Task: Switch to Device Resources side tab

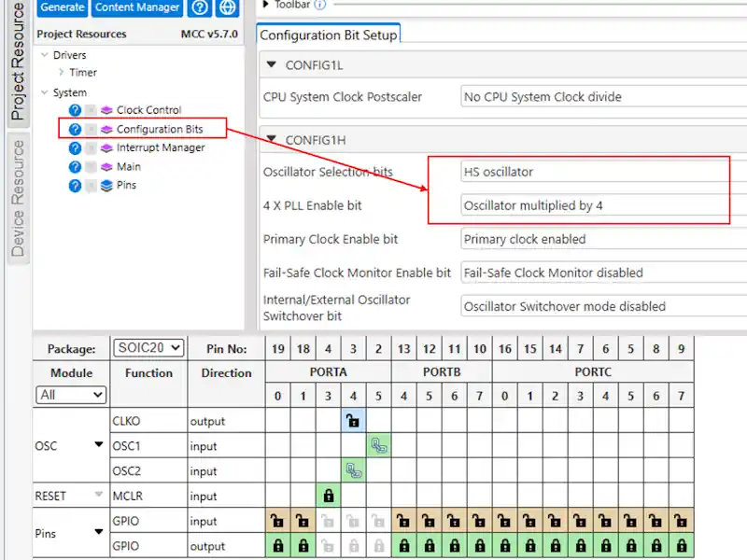Action: [18, 198]
